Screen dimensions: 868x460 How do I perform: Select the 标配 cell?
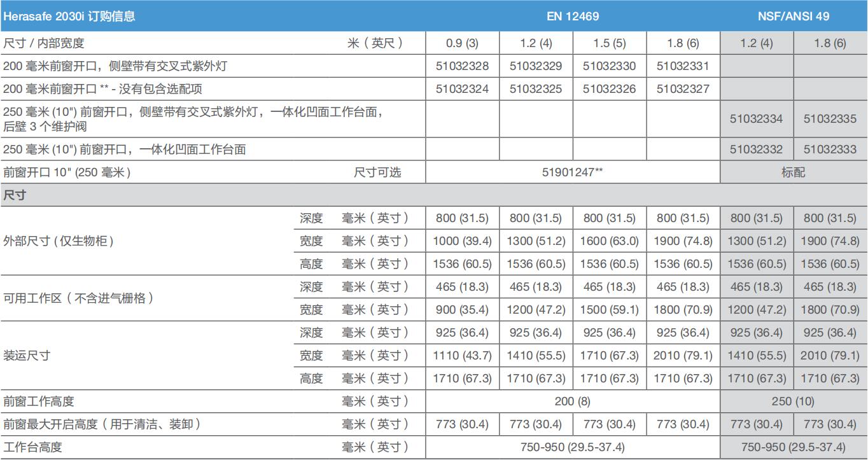[x=793, y=172]
